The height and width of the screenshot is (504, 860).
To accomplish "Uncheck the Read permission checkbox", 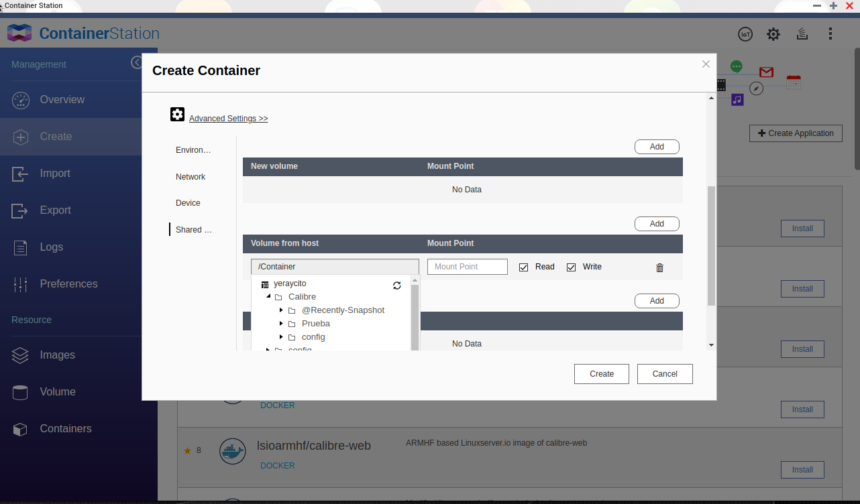I will click(524, 267).
